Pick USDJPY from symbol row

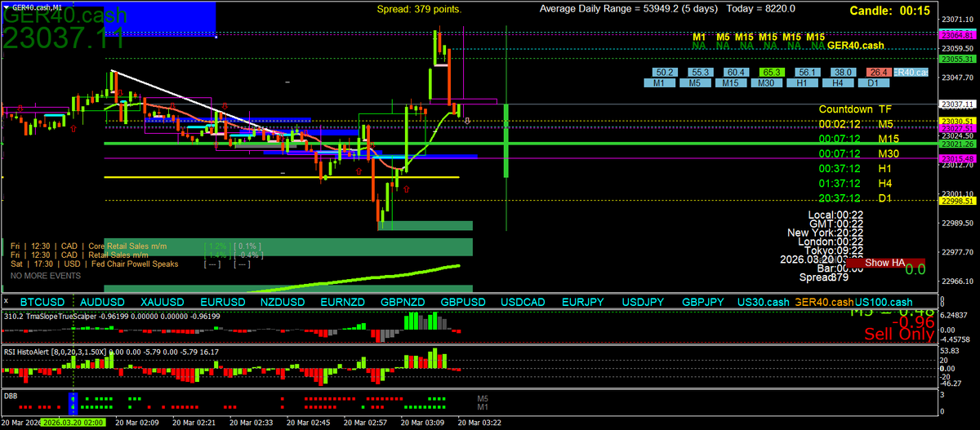(643, 302)
